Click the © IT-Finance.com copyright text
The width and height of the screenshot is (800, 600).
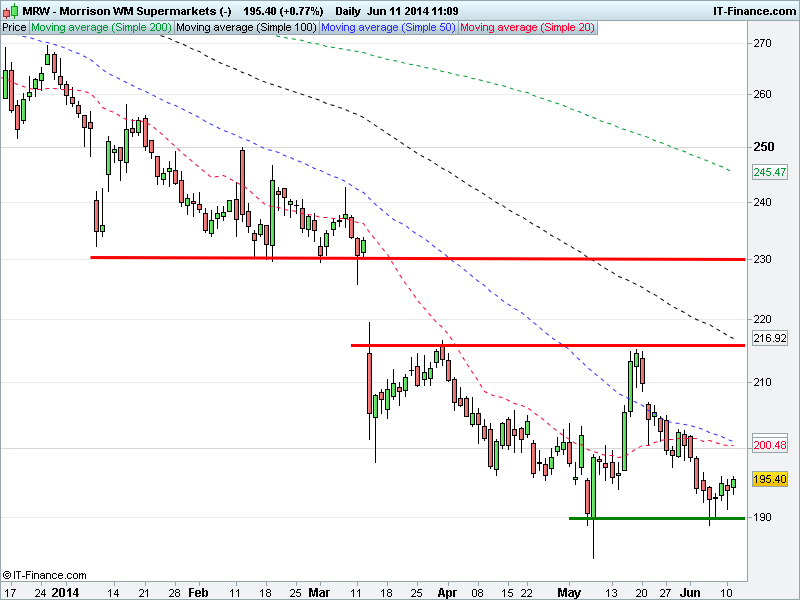point(45,575)
